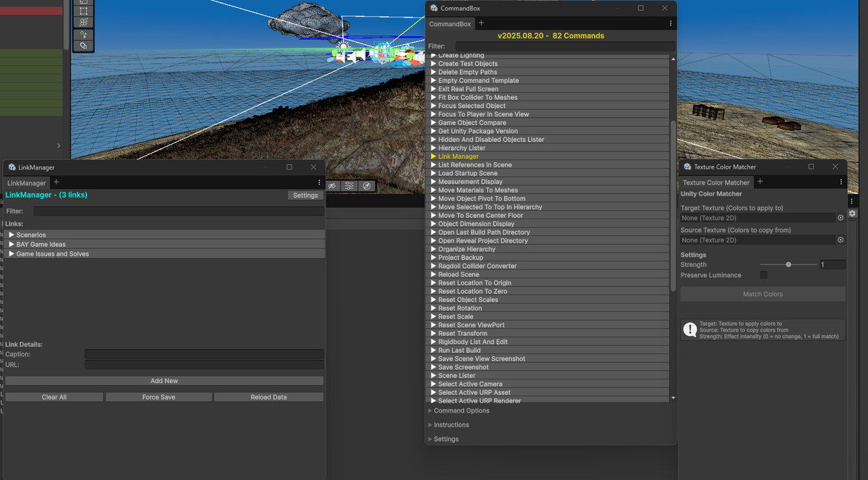
Task: Open Source Texture object picker
Action: click(x=841, y=240)
